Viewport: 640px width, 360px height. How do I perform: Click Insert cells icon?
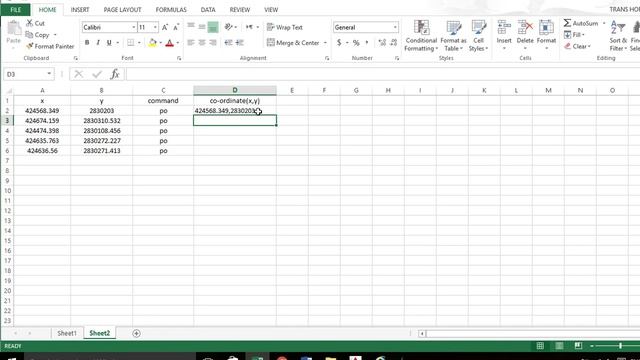(504, 28)
